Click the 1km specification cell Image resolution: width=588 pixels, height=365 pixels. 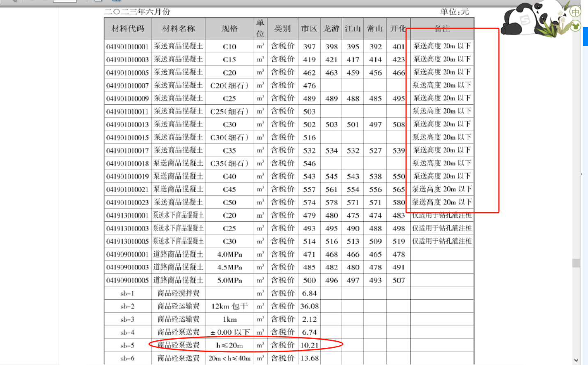pos(230,319)
